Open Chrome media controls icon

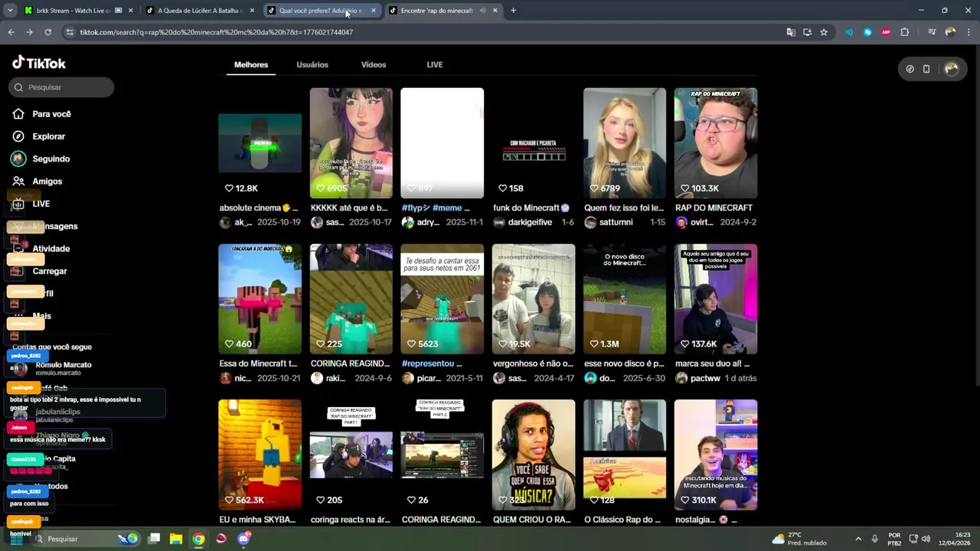(x=932, y=32)
